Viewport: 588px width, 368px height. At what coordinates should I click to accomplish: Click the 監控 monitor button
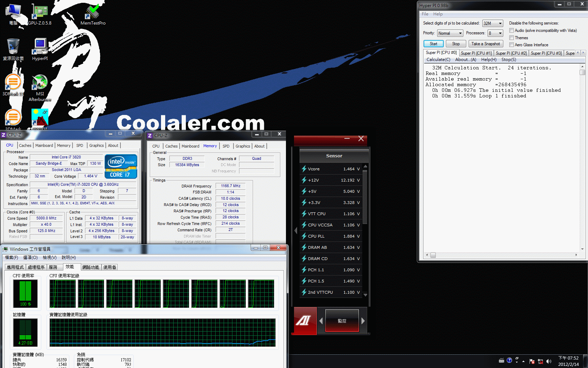pos(342,321)
